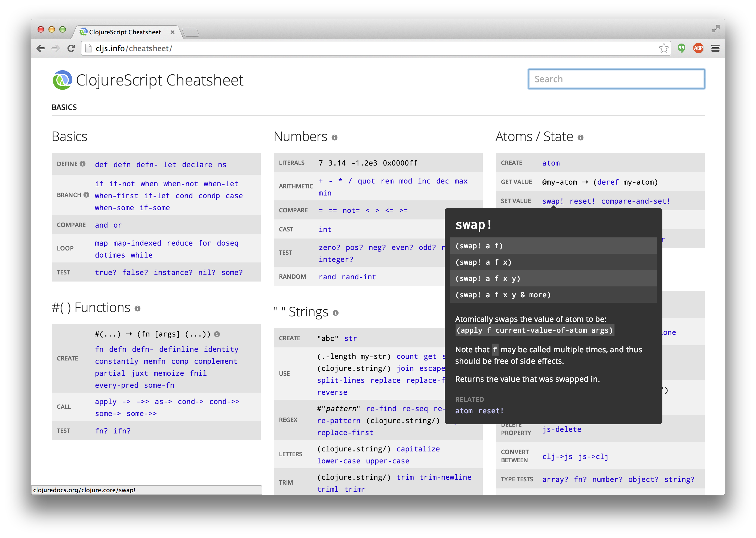756x538 pixels.
Task: Close the ClojureScript Cheatsheet tab
Action: point(172,32)
